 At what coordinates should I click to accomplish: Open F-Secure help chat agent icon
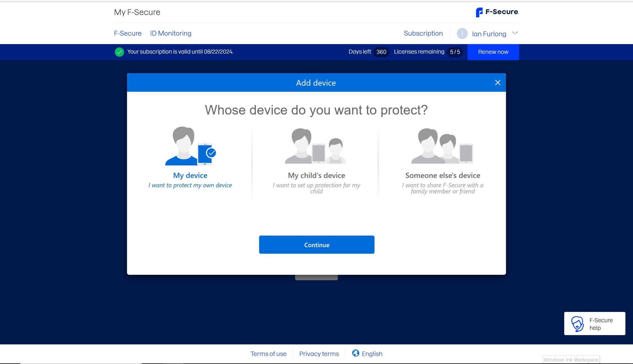[577, 324]
